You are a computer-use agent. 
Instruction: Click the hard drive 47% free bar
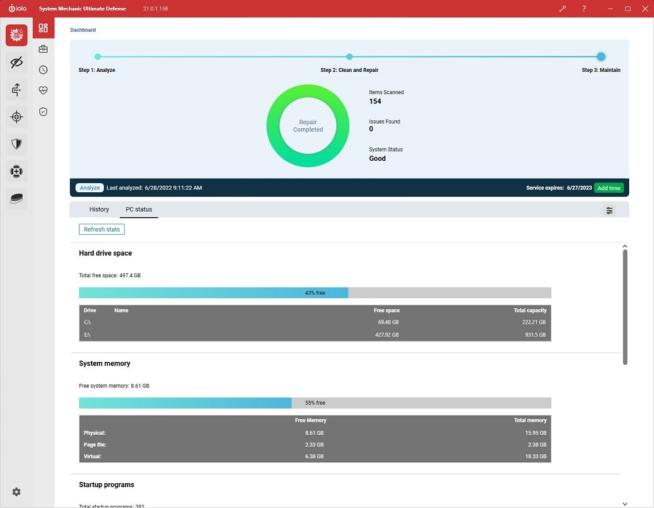tap(315, 292)
